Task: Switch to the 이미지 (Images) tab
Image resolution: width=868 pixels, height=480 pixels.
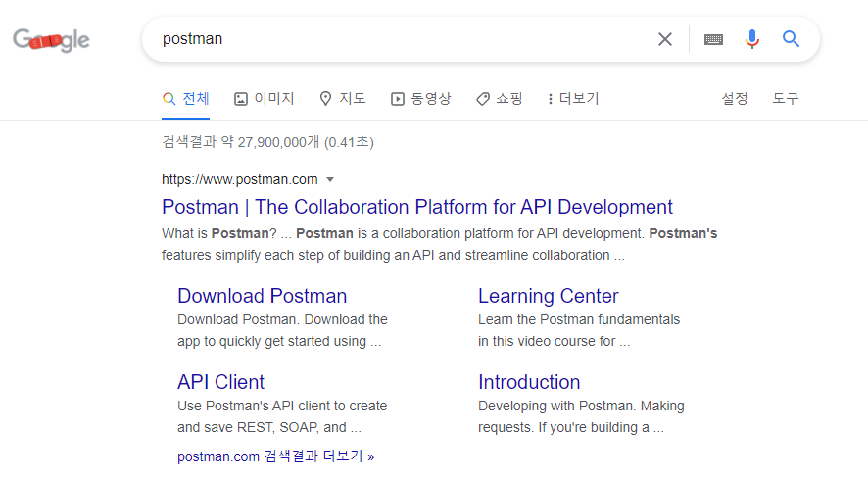Action: pos(265,99)
